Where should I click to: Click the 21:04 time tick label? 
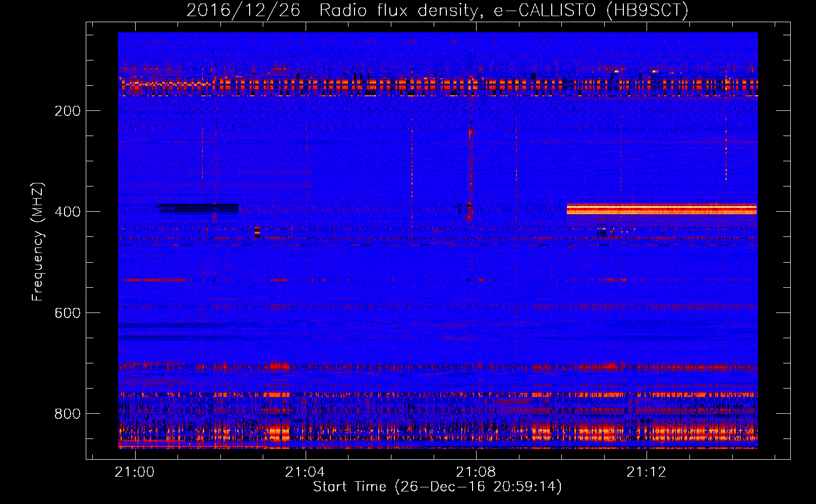pyautogui.click(x=305, y=472)
